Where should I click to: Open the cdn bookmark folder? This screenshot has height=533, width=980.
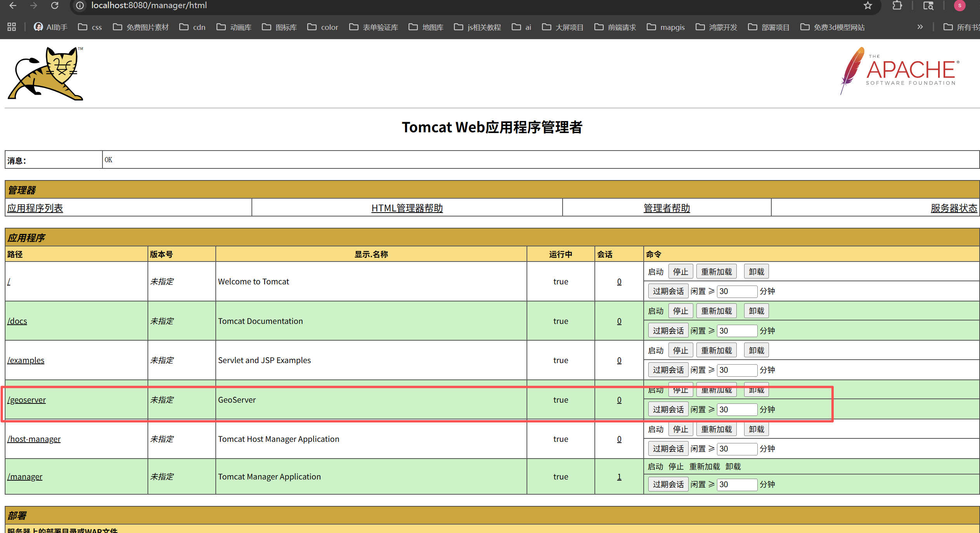coord(192,27)
